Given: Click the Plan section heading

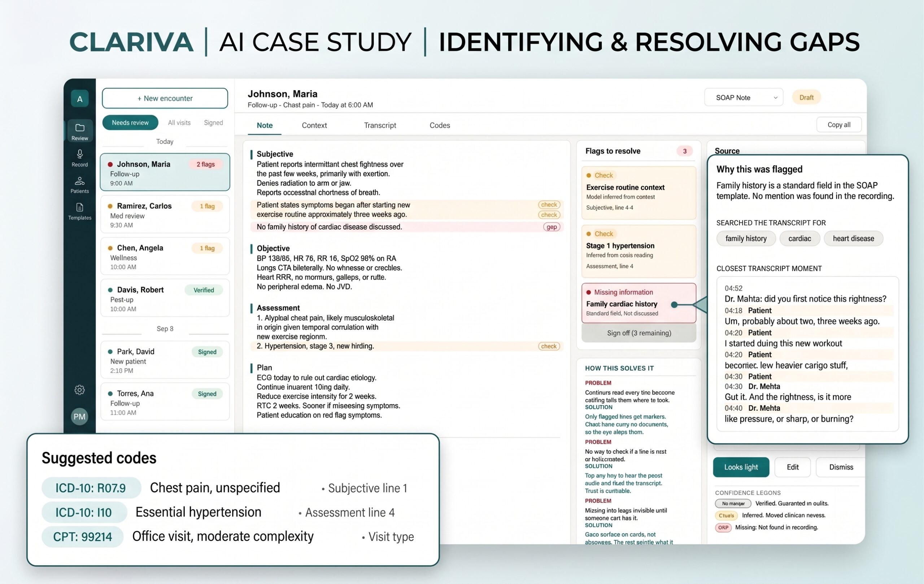Looking at the screenshot, I should tap(264, 368).
